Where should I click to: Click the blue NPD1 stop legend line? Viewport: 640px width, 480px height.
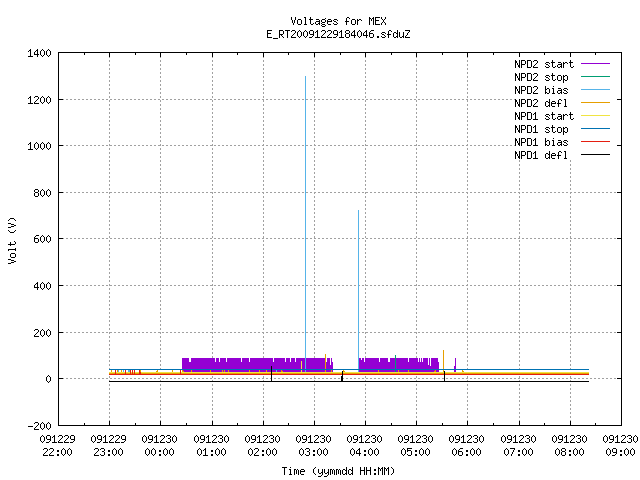(x=595, y=129)
